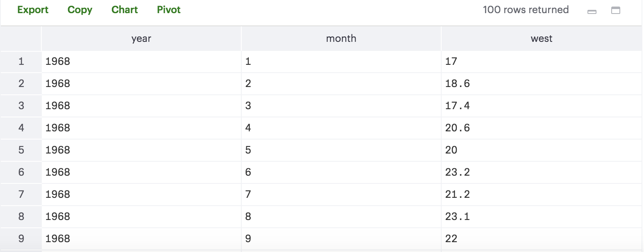The height and width of the screenshot is (252, 644).
Task: Select row number 4
Action: pyautogui.click(x=21, y=128)
